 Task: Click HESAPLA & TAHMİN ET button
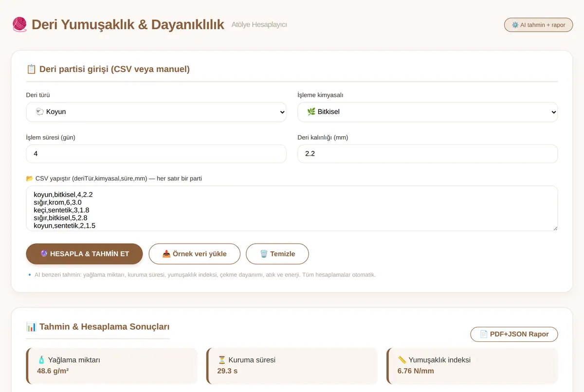pyautogui.click(x=84, y=254)
